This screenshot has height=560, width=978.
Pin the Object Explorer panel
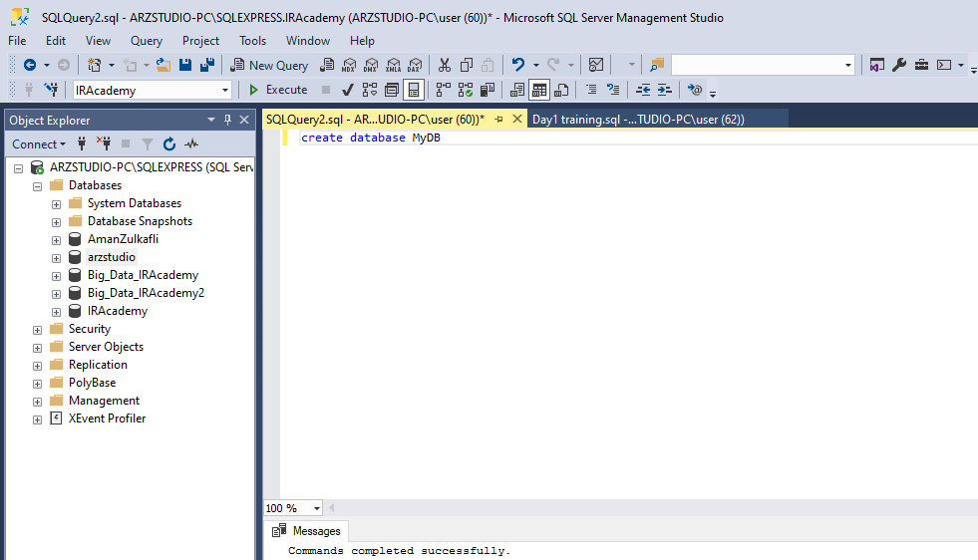click(227, 120)
